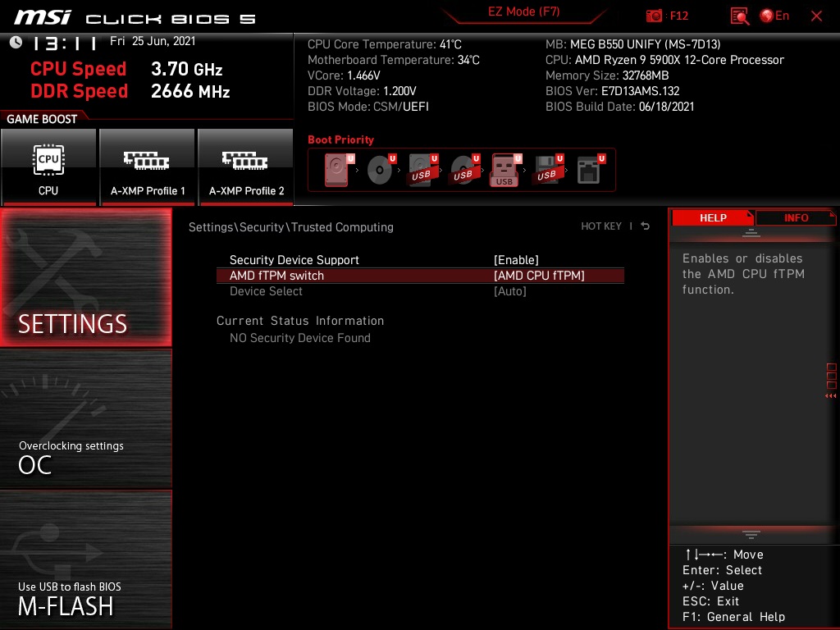This screenshot has width=840, height=630.
Task: Select the Security Device Support row
Action: click(420, 260)
